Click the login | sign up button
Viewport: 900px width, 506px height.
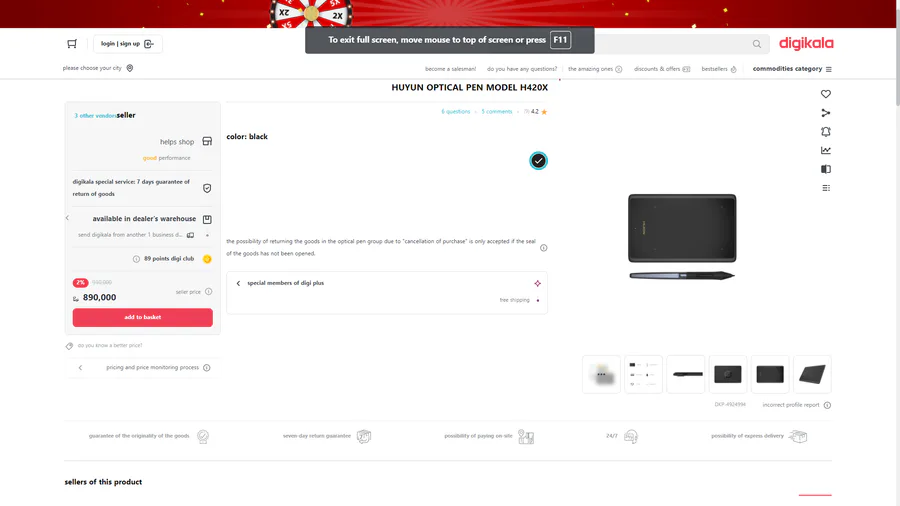(x=127, y=44)
